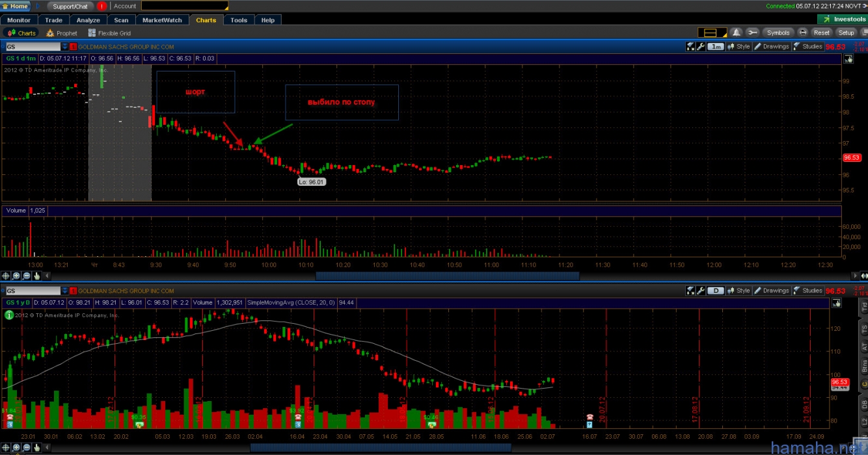Open the Prophet sub-tab
Screen dimensions: 868x455
click(x=62, y=33)
